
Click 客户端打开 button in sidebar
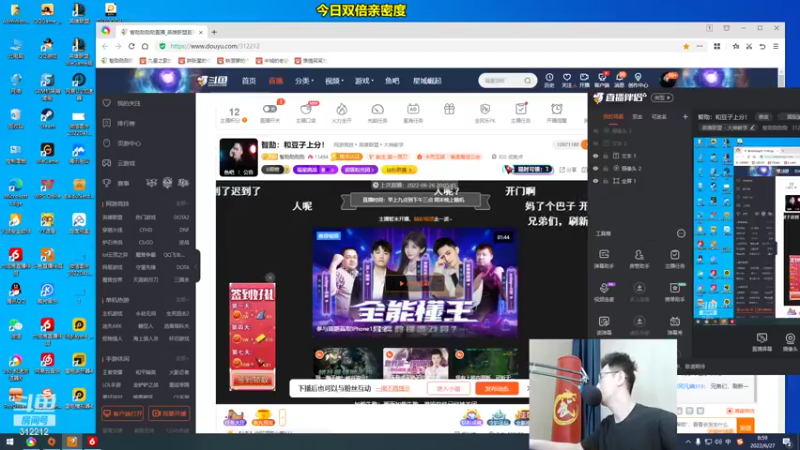123,413
